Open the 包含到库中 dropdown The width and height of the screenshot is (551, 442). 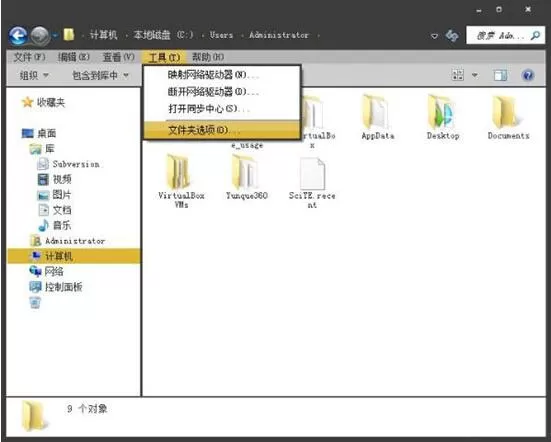coord(100,75)
